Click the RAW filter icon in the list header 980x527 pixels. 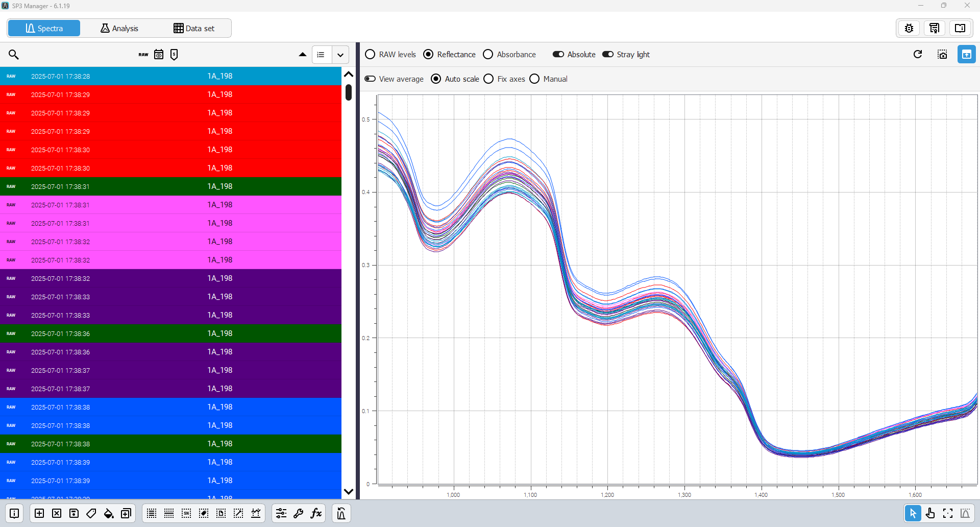(143, 55)
